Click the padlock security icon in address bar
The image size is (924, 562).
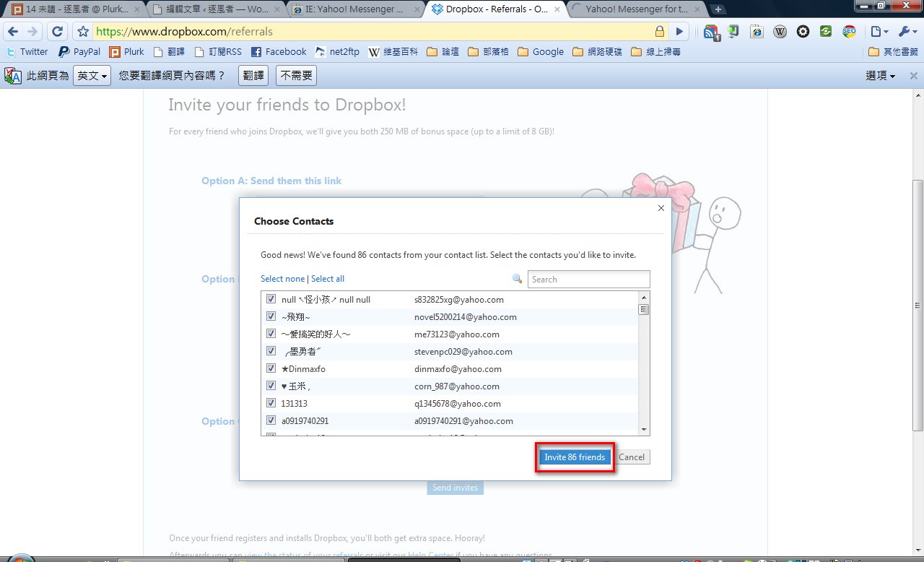(x=660, y=32)
